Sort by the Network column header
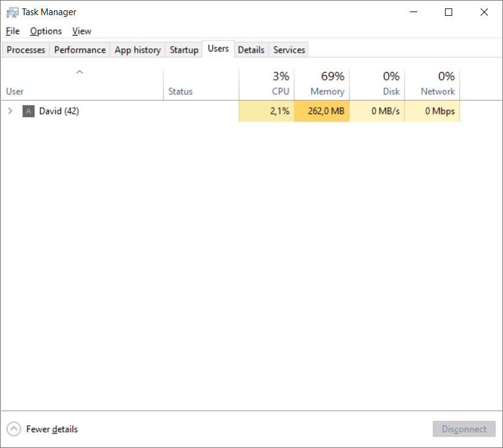 432,85
